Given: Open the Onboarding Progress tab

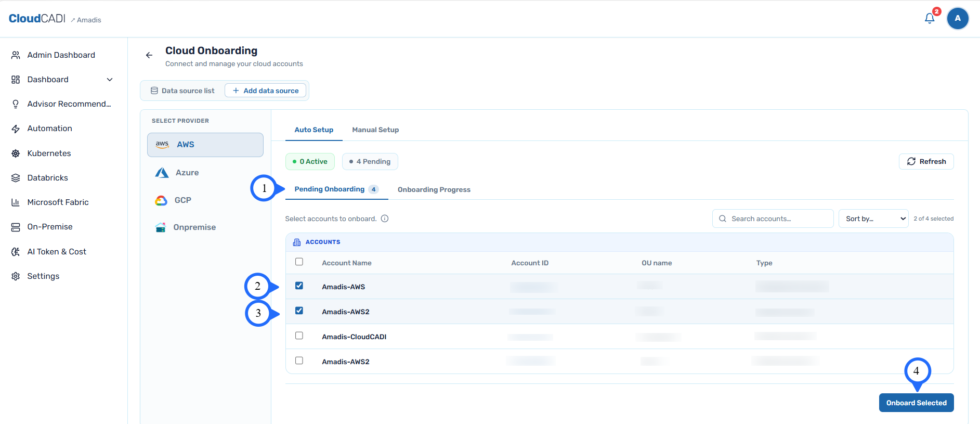Looking at the screenshot, I should (434, 190).
